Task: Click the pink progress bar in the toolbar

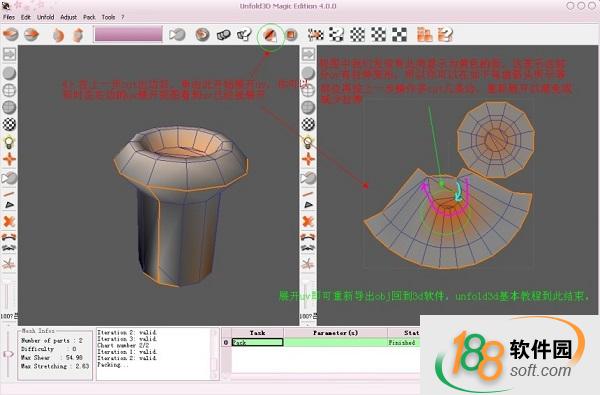Action: coord(129,34)
